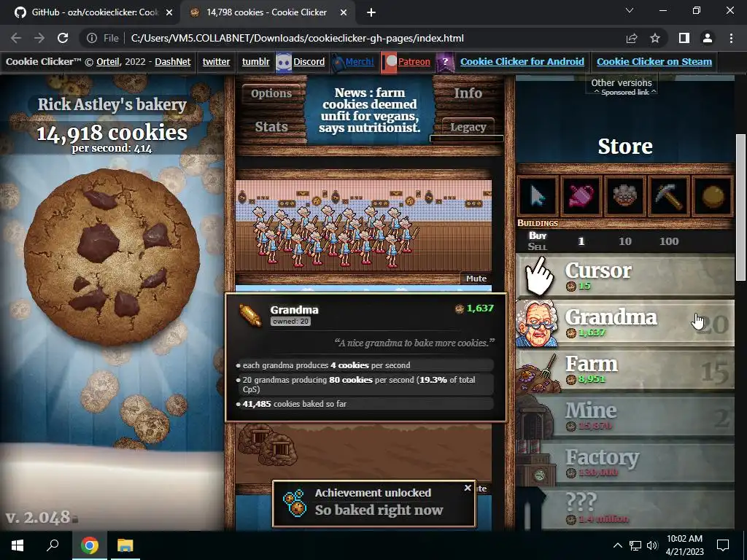747x560 pixels.
Task: Open the Info menu
Action: 468,93
